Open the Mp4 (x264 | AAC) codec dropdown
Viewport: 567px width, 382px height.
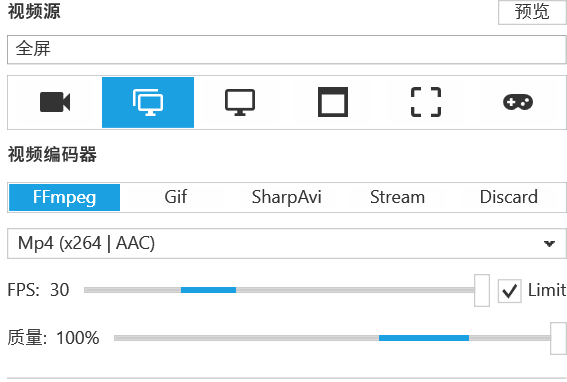tap(287, 243)
